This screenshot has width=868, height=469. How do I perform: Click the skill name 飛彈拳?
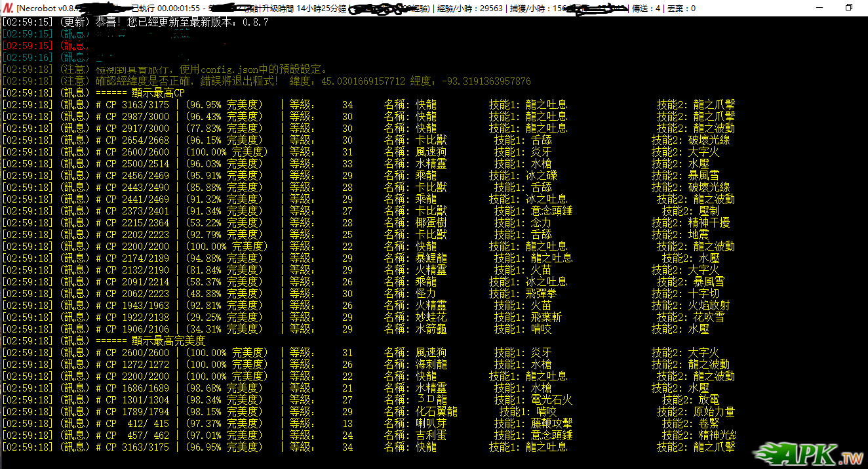(x=542, y=293)
